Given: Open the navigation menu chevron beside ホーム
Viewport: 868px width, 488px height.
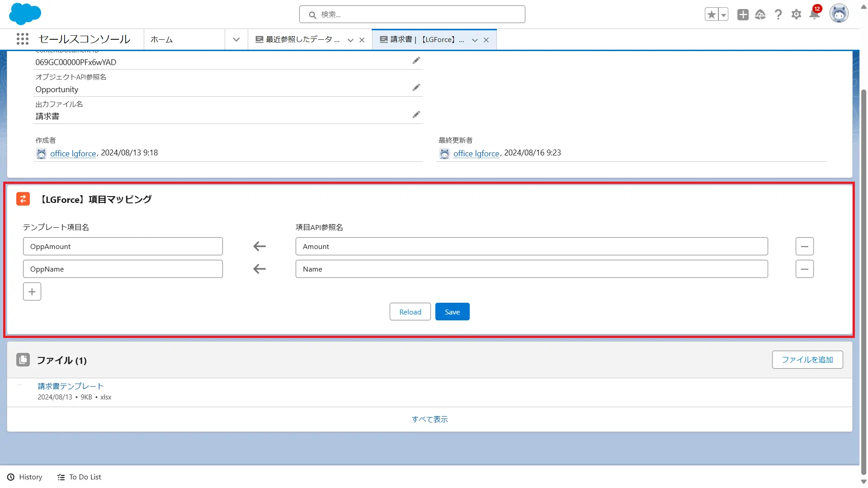Looking at the screenshot, I should pos(236,40).
